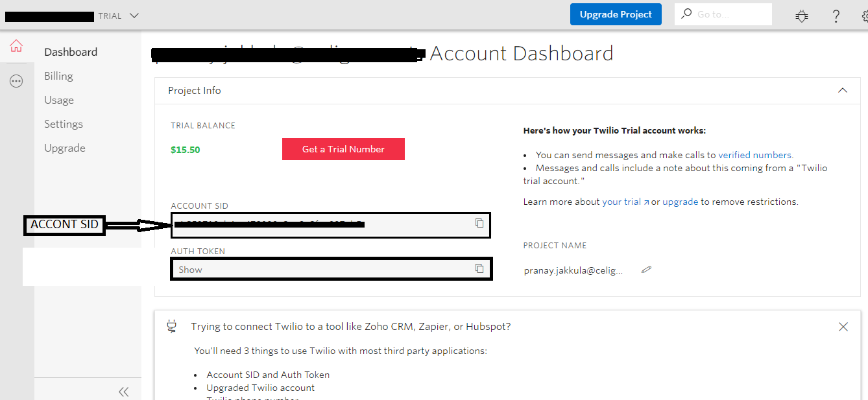Copy the Auth Token value
The width and height of the screenshot is (868, 400).
coord(479,268)
